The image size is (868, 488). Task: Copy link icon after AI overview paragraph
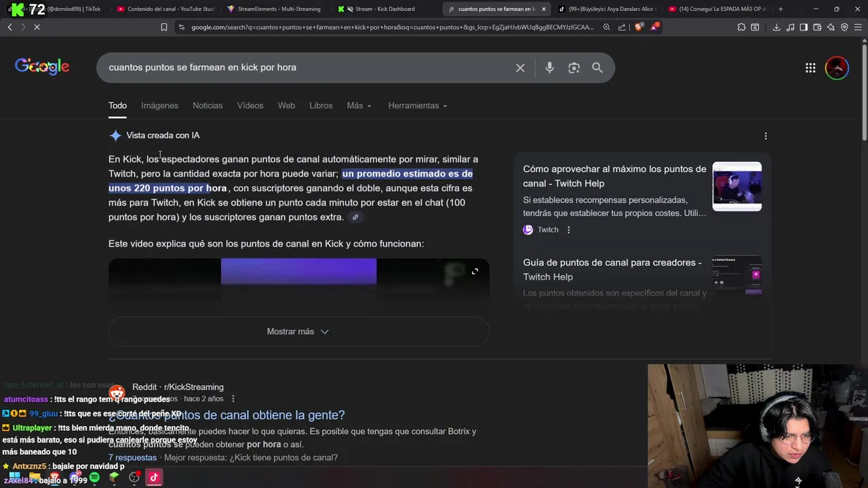point(355,217)
